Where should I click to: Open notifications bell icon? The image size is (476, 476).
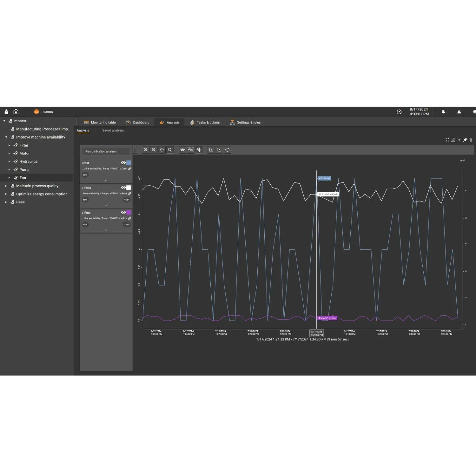pyautogui.click(x=443, y=112)
